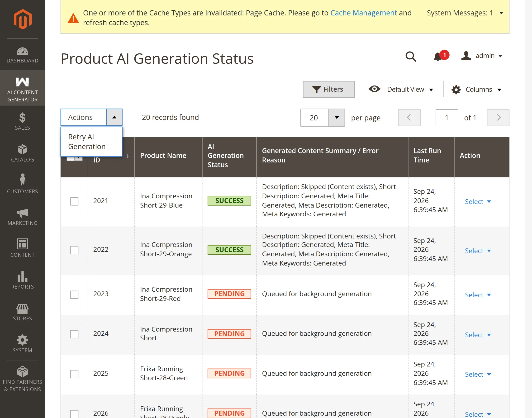This screenshot has width=532, height=418.
Task: Open the Reports sidebar menu
Action: pyautogui.click(x=23, y=280)
